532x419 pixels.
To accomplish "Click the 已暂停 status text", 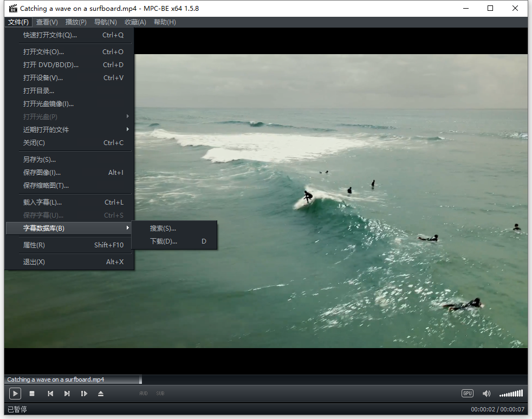I will point(17,409).
